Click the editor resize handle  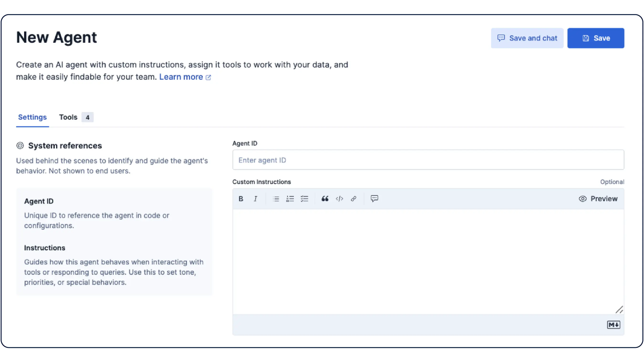point(619,310)
